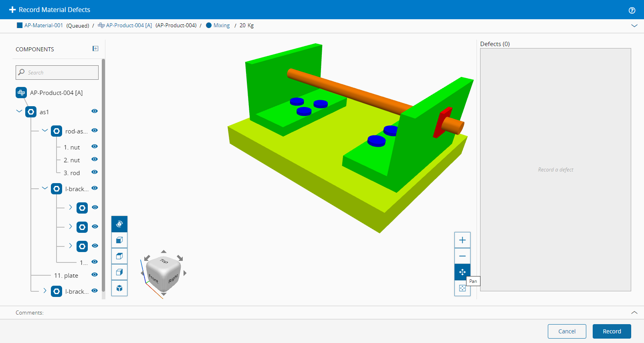Expand the collapsed l-brack... node at tree bottom
This screenshot has height=343, width=644.
(45, 291)
